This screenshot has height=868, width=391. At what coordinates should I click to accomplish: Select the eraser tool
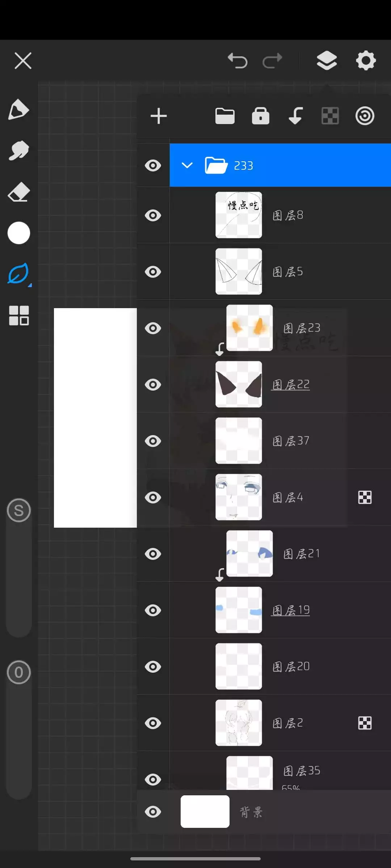pos(18,192)
